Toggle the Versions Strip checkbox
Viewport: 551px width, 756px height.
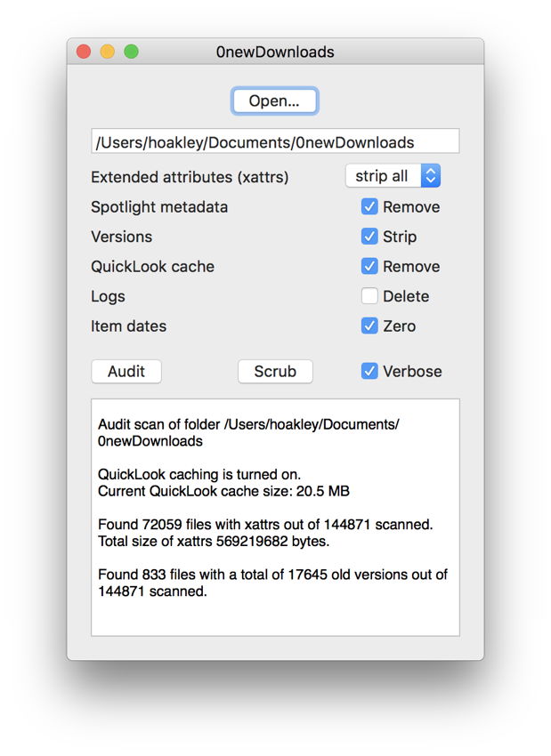[369, 237]
